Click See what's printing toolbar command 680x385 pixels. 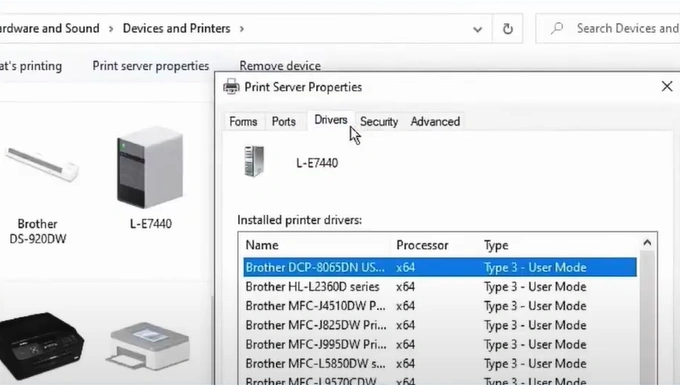pos(31,66)
